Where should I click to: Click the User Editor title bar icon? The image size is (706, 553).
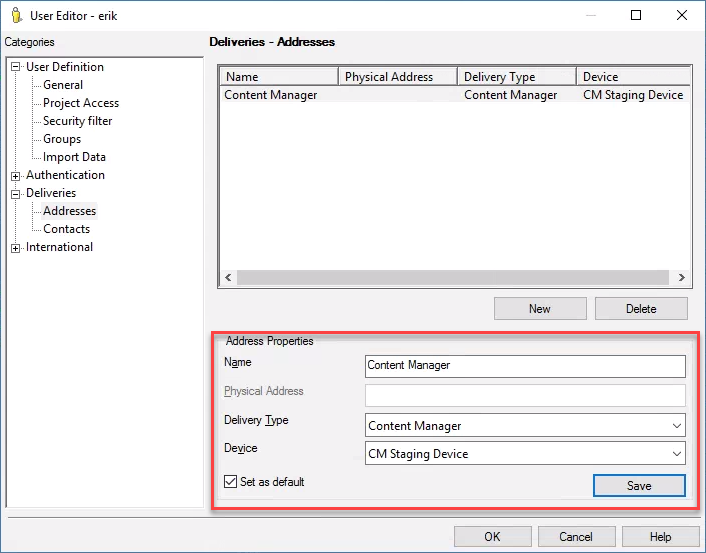tap(17, 15)
